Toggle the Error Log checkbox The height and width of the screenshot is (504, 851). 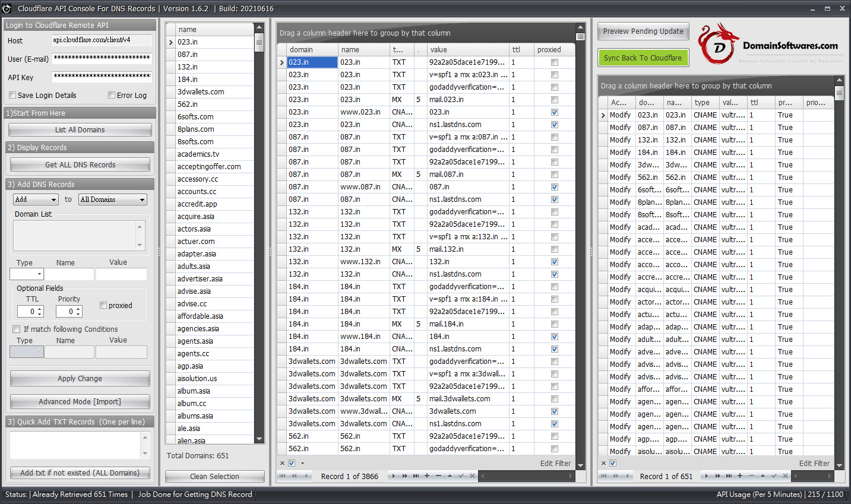pos(112,95)
